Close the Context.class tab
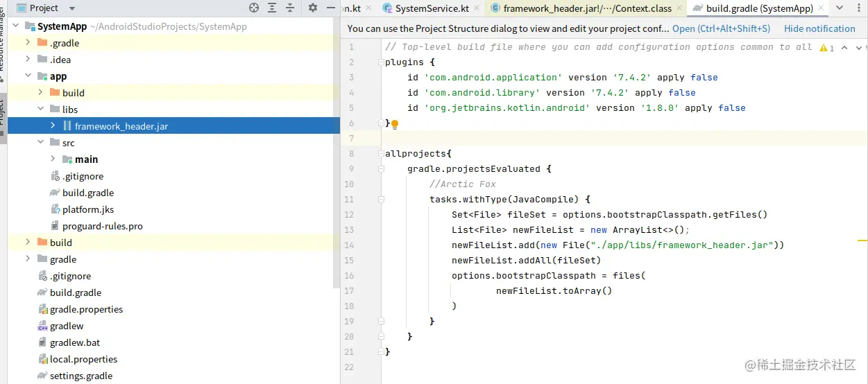The image size is (868, 384). coord(679,8)
